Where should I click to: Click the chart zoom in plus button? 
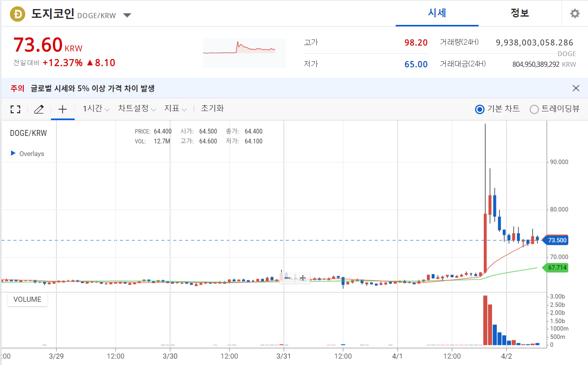tap(302, 278)
